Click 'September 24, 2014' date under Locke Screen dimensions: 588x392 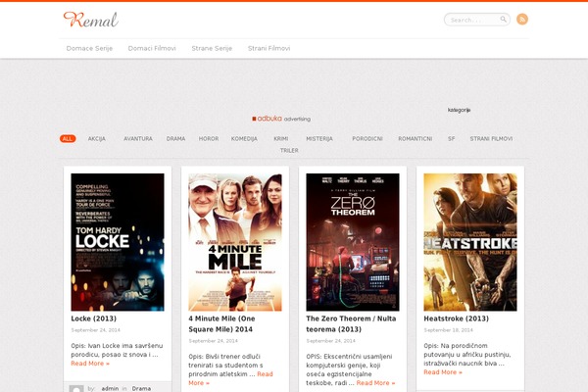coord(96,330)
